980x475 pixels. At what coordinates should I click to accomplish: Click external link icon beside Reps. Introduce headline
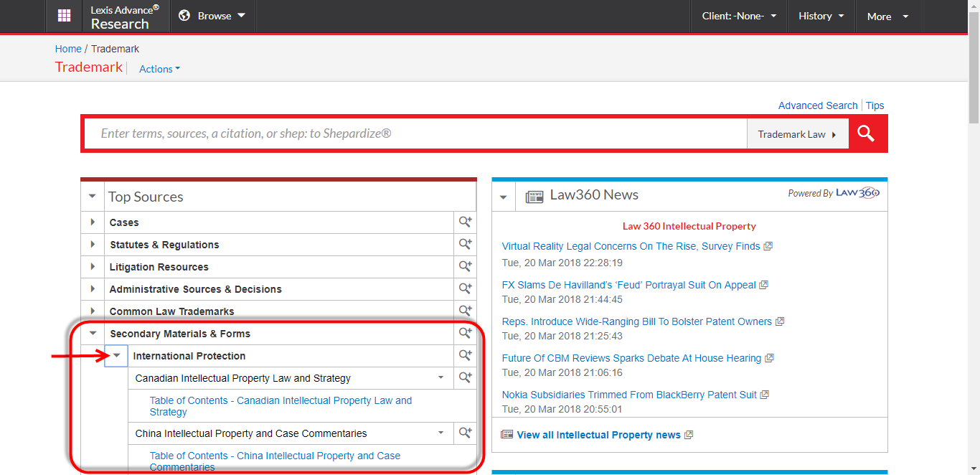point(779,321)
